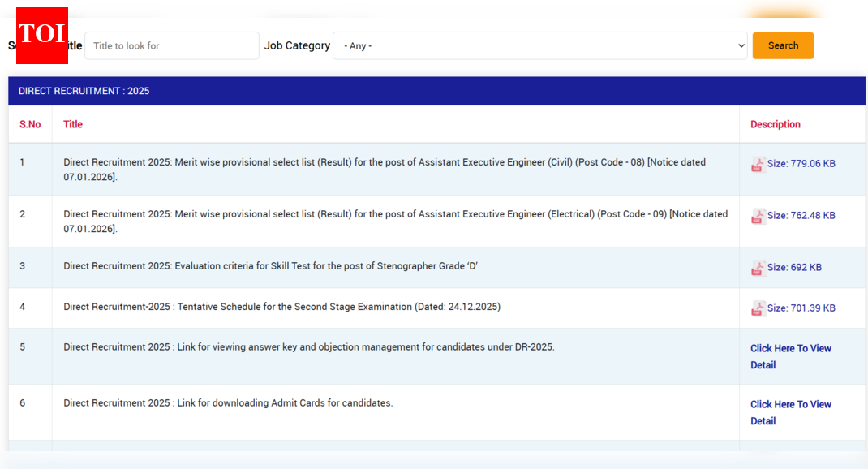Click PDF icon for Second Stage schedule
The image size is (868, 469).
(758, 308)
